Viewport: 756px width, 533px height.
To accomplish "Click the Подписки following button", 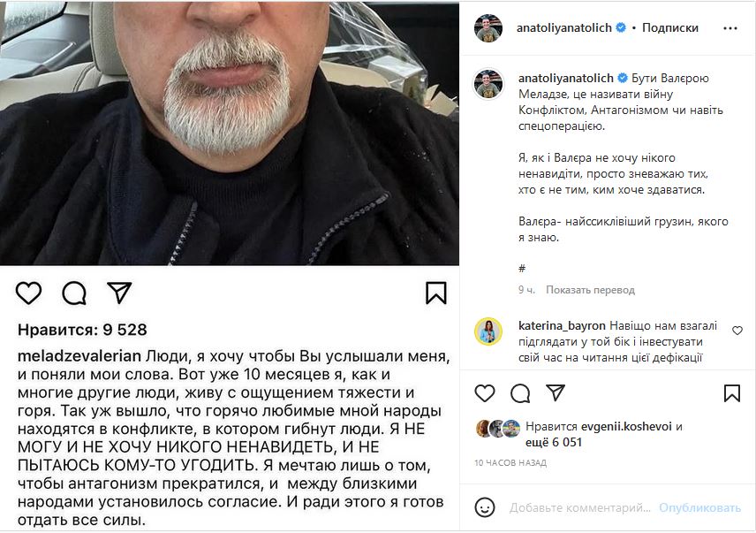I will point(670,28).
